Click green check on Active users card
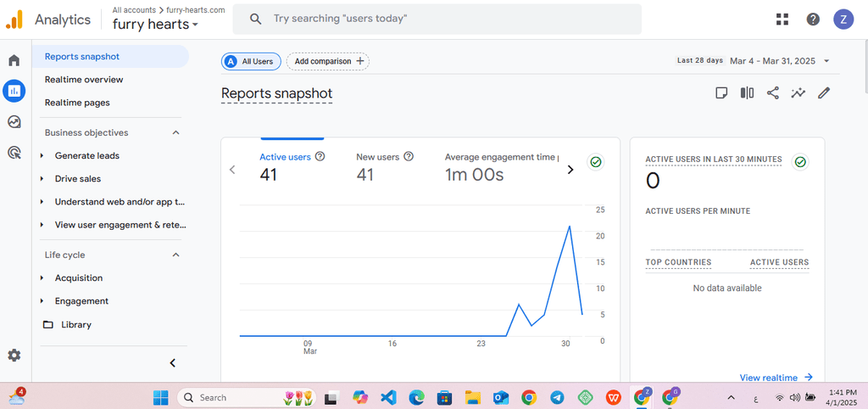Screen dimensions: 868x409 596,162
